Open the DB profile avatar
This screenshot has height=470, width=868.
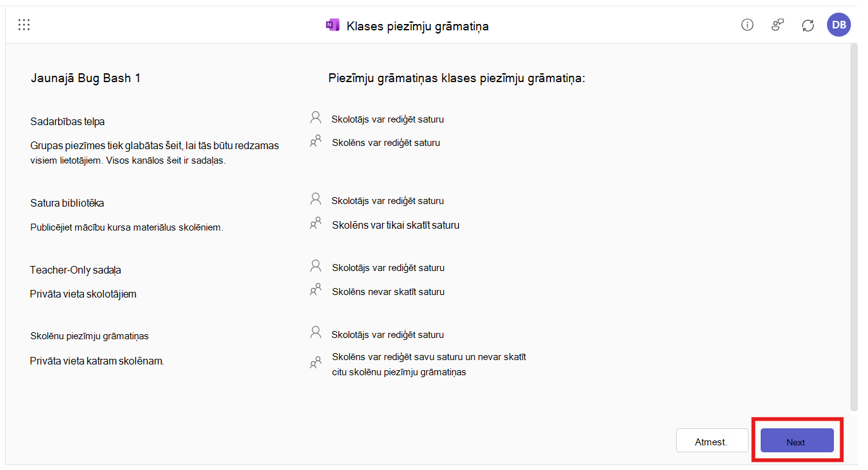click(839, 25)
